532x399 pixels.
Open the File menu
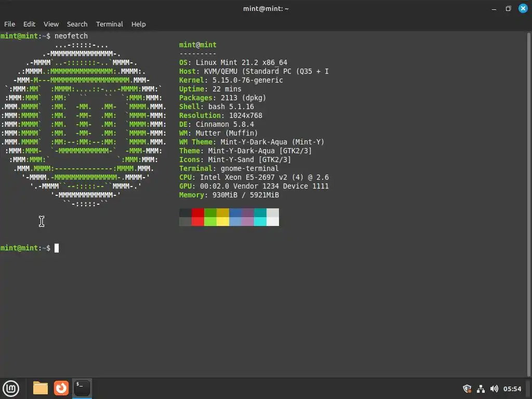point(9,24)
